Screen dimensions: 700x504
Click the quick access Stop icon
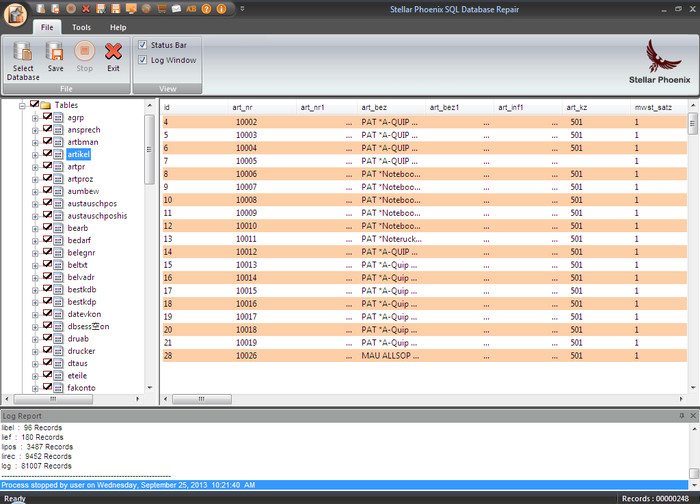tap(71, 8)
